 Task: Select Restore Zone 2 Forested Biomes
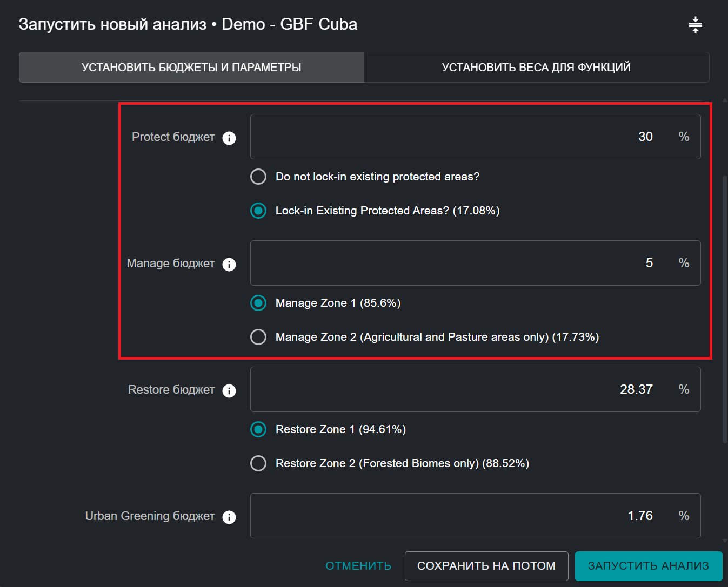[258, 463]
